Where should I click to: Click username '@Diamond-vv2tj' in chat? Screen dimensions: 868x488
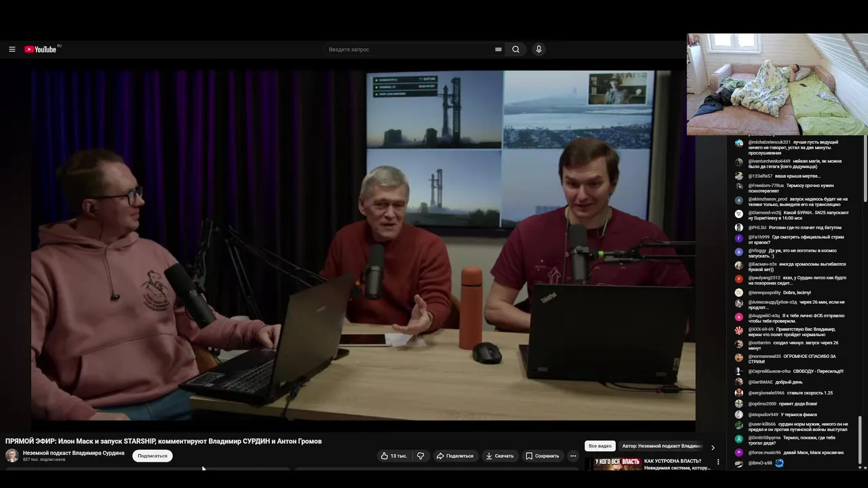tap(765, 213)
